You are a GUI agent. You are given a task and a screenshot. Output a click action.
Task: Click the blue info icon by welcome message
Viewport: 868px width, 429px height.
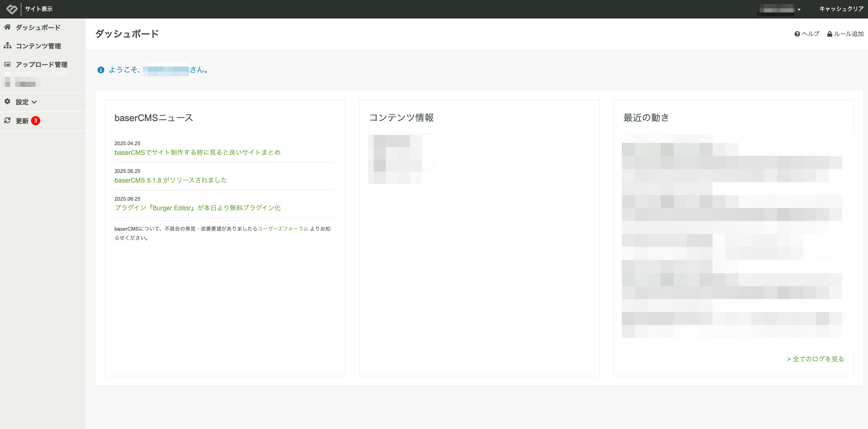(x=101, y=70)
